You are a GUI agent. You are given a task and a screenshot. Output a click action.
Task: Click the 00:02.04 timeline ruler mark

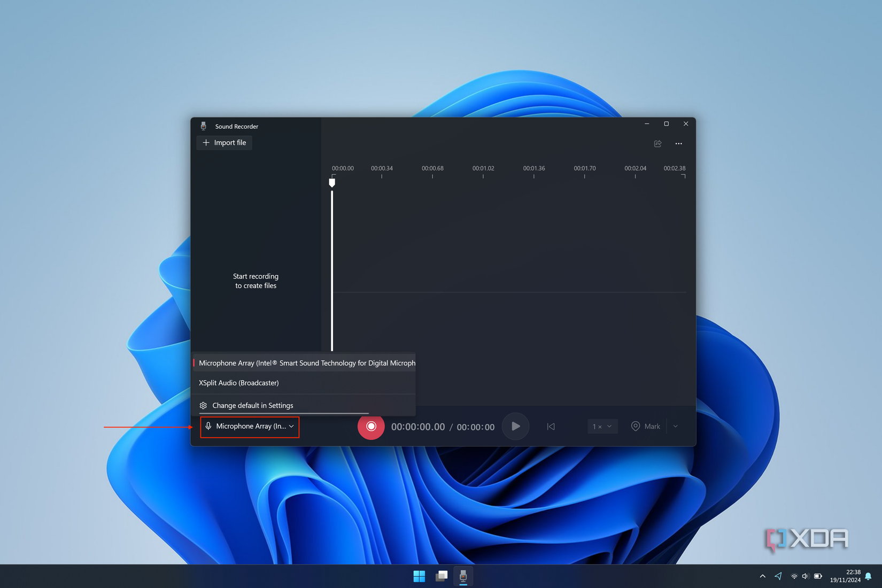(635, 168)
